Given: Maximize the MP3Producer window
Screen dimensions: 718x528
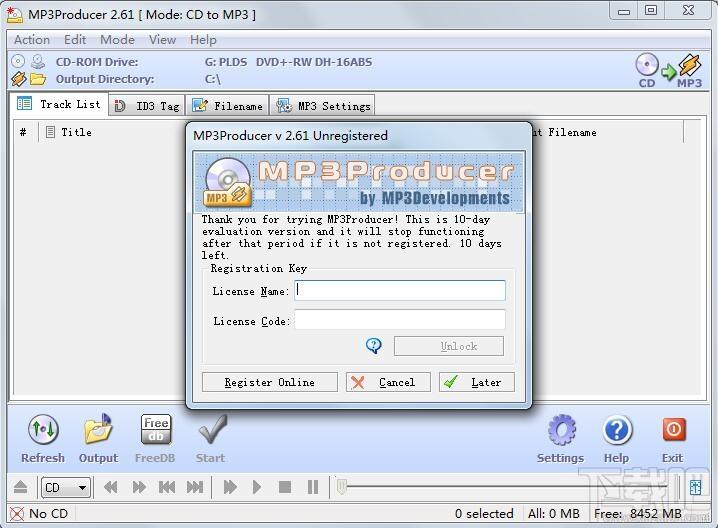Looking at the screenshot, I should (x=651, y=11).
